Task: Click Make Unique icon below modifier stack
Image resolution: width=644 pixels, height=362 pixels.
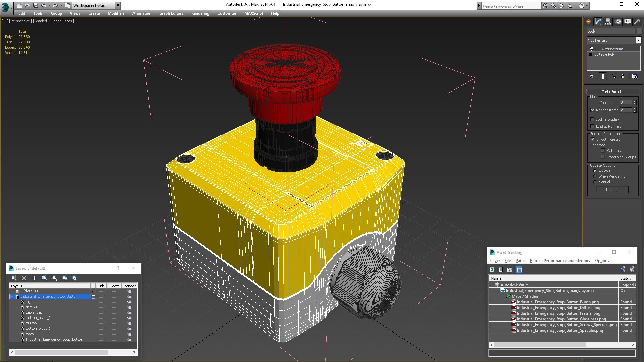Action: click(x=614, y=76)
